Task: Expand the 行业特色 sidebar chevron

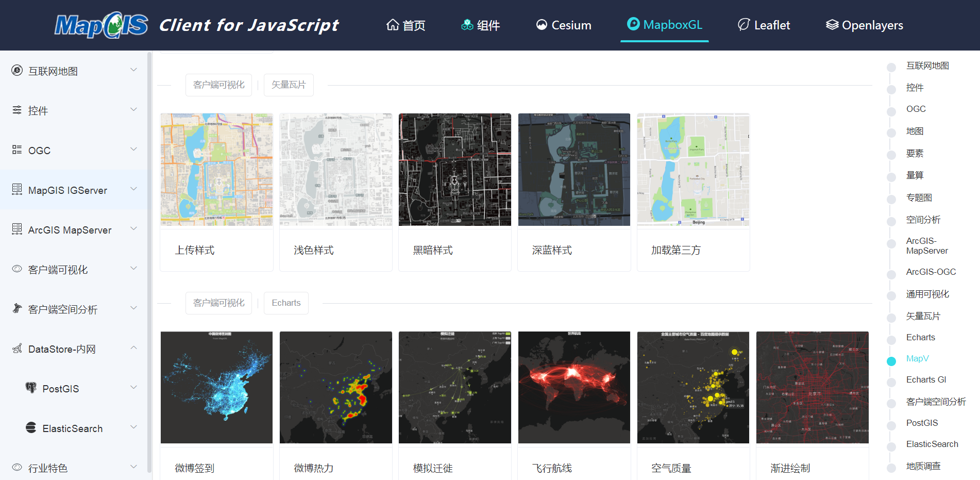Action: (x=133, y=467)
